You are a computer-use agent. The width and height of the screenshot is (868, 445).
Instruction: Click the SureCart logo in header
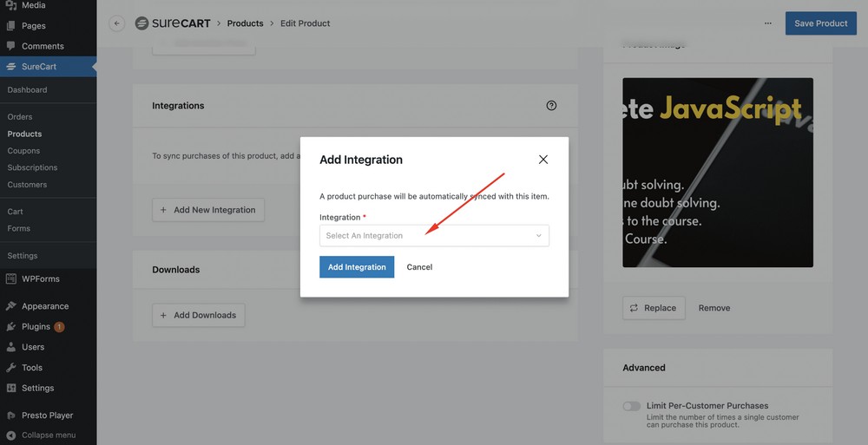(173, 23)
